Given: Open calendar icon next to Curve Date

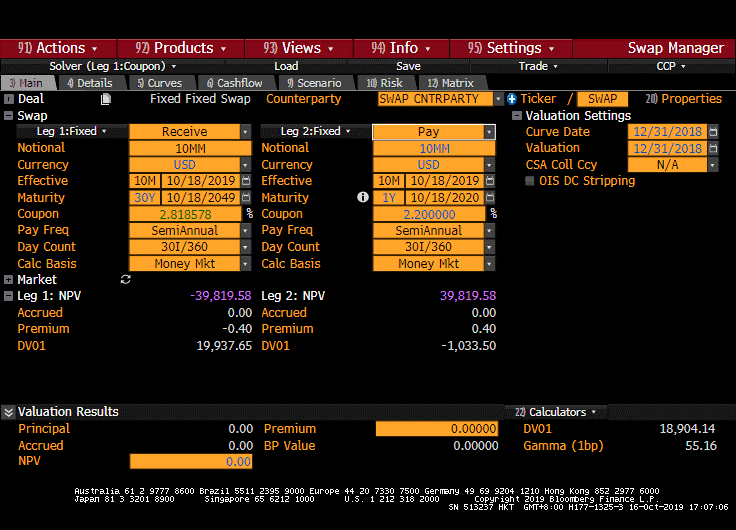Looking at the screenshot, I should pyautogui.click(x=713, y=131).
